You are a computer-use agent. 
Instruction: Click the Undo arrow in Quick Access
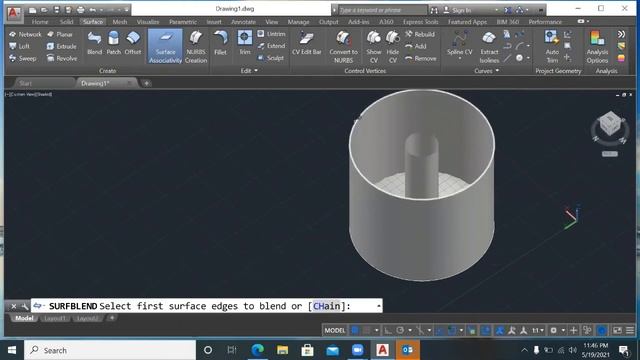tap(92, 10)
